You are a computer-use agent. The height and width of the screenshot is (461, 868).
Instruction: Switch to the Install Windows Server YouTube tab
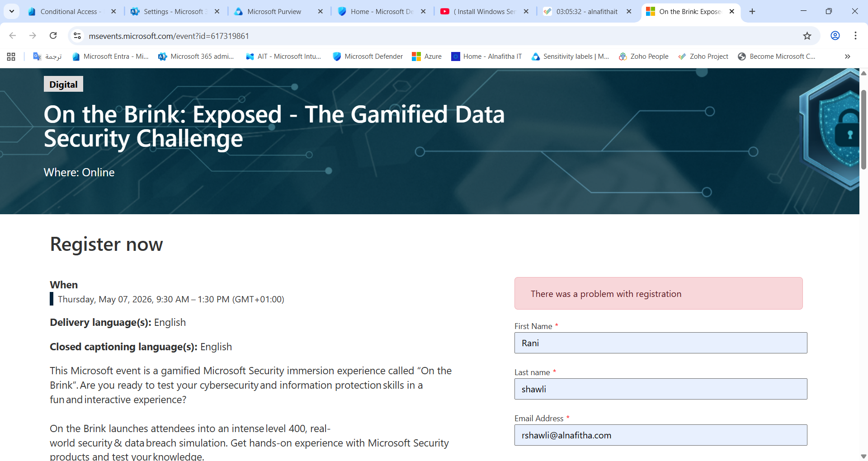[485, 11]
